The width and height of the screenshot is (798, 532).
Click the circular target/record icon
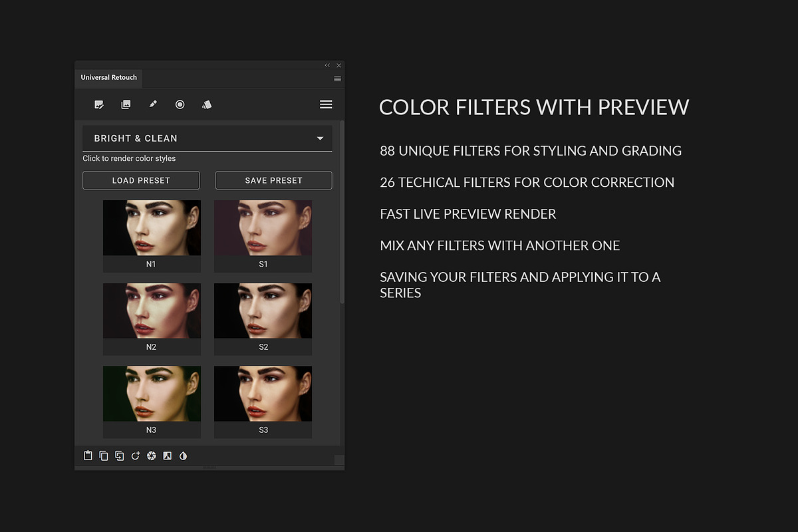coord(180,104)
